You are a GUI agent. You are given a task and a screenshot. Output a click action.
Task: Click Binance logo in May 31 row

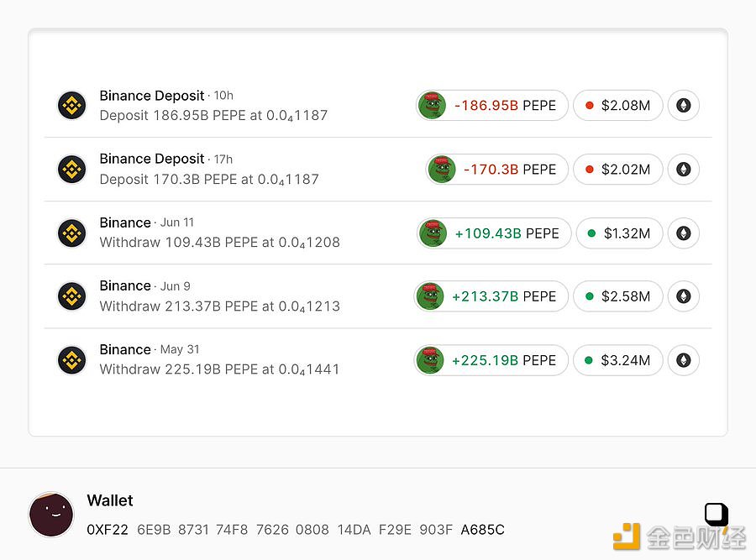pos(72,360)
